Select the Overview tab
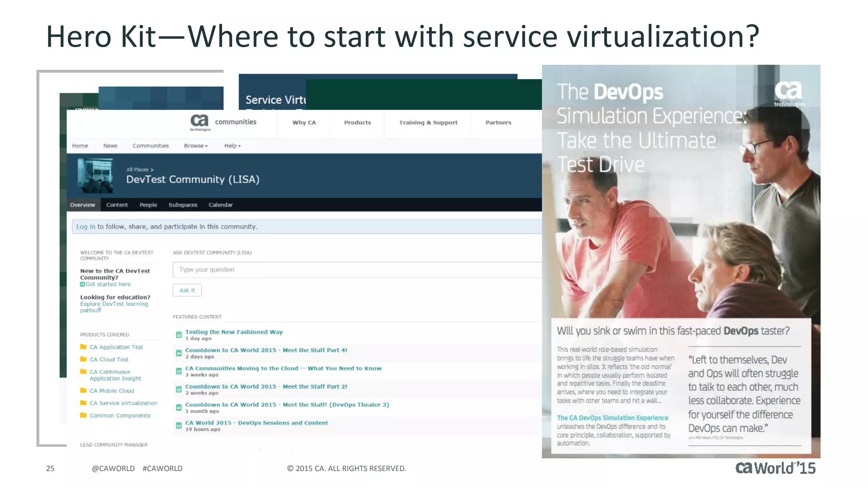The height and width of the screenshot is (488, 868). pyautogui.click(x=83, y=205)
